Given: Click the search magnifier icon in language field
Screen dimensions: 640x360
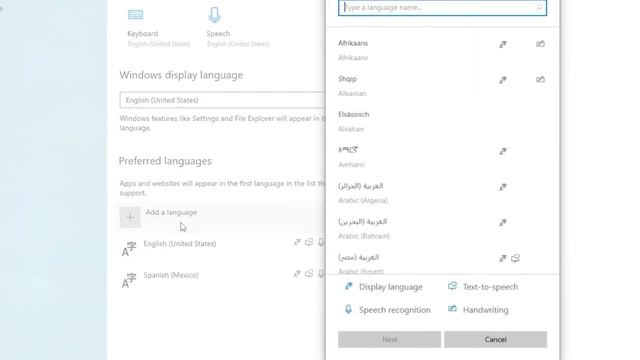Looking at the screenshot, I should click(x=539, y=7).
